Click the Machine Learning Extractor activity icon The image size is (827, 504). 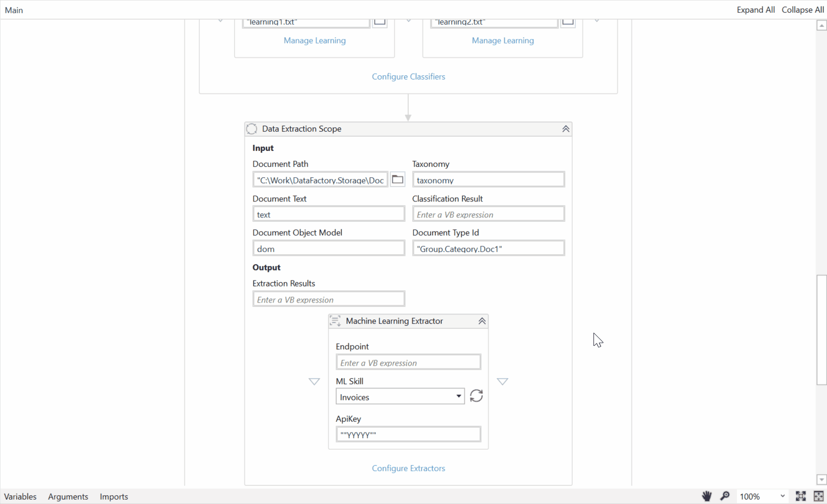(x=335, y=321)
